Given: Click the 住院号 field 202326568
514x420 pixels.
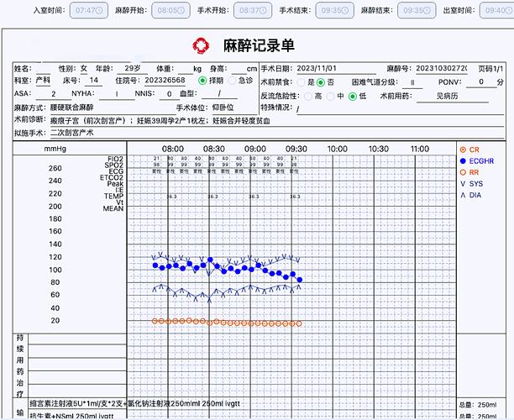Looking at the screenshot, I should coord(165,81).
